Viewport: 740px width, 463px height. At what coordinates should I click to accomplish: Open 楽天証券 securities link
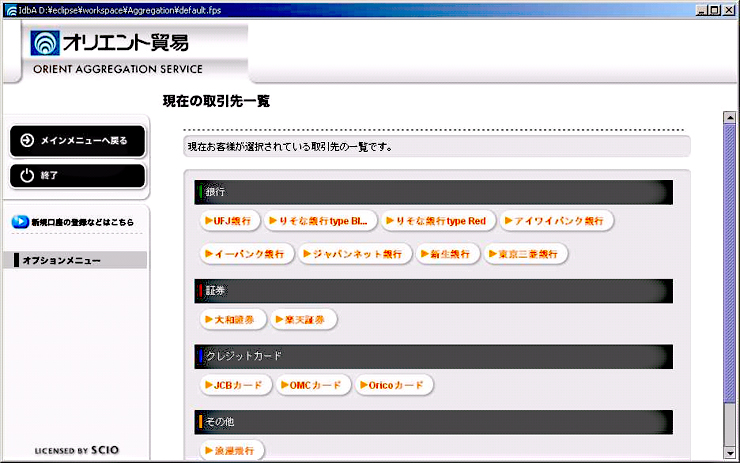[303, 320]
